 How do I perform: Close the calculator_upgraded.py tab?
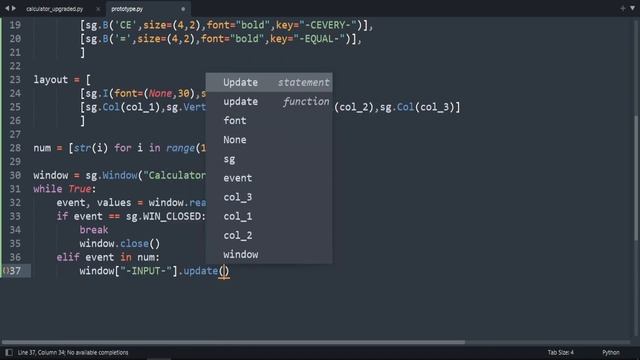click(x=98, y=9)
